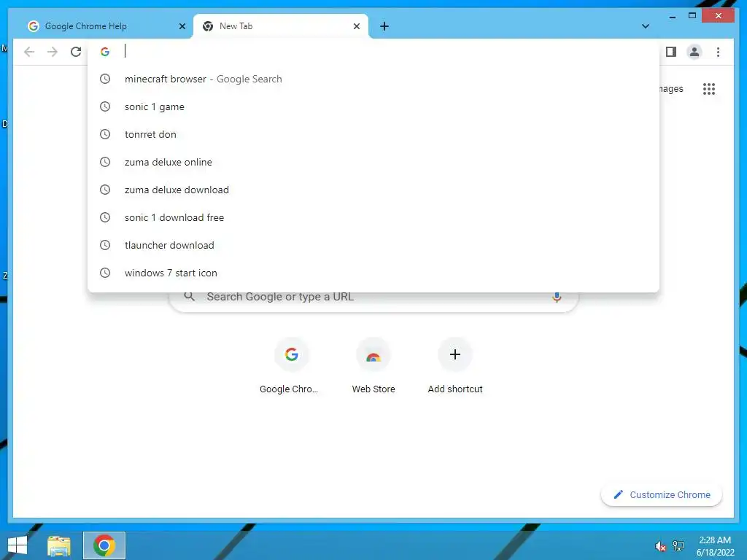Click the Customize Chrome button
This screenshot has height=560, width=747.
(662, 495)
